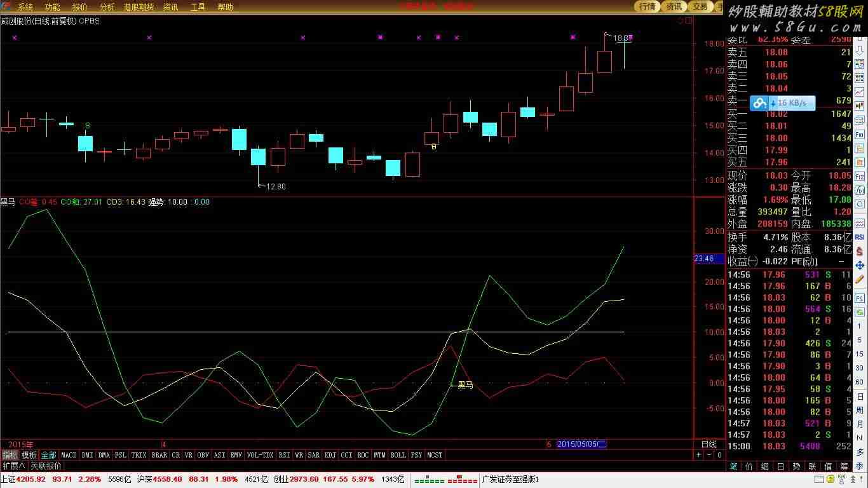Screen dimensions: 868x488
Task: Click the Fiz icon in right sidebar
Action: click(x=859, y=176)
